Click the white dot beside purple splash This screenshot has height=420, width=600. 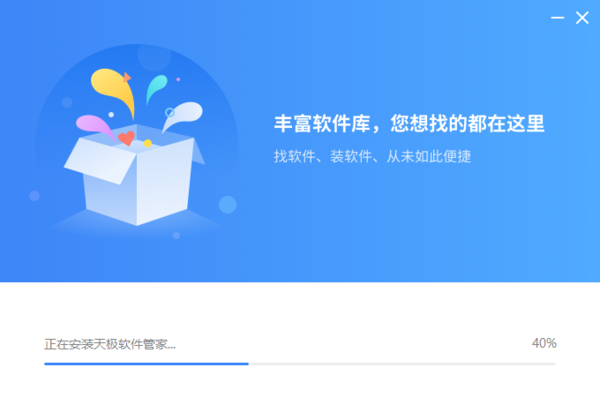(x=111, y=115)
